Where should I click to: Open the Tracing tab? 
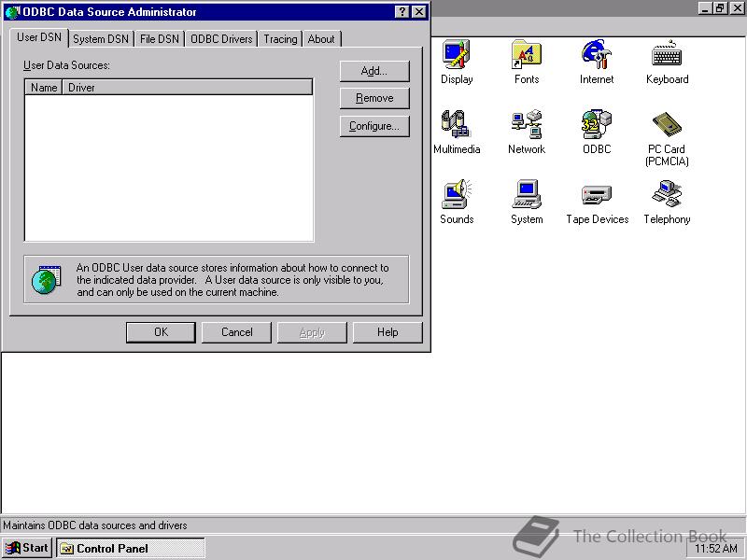pos(281,39)
